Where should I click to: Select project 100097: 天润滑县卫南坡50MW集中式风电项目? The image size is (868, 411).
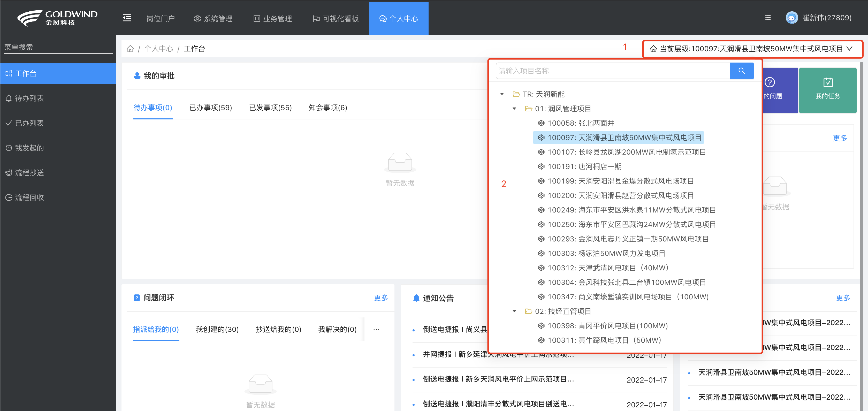coord(619,138)
